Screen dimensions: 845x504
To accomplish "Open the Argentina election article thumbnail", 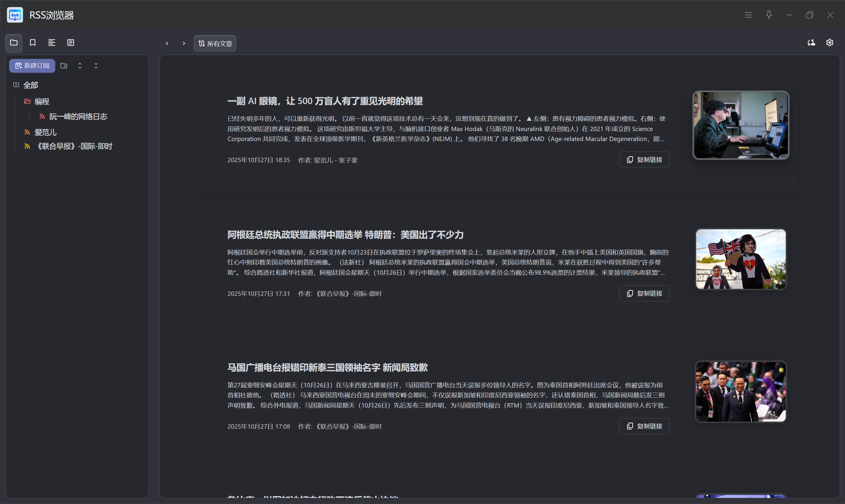I will (741, 259).
